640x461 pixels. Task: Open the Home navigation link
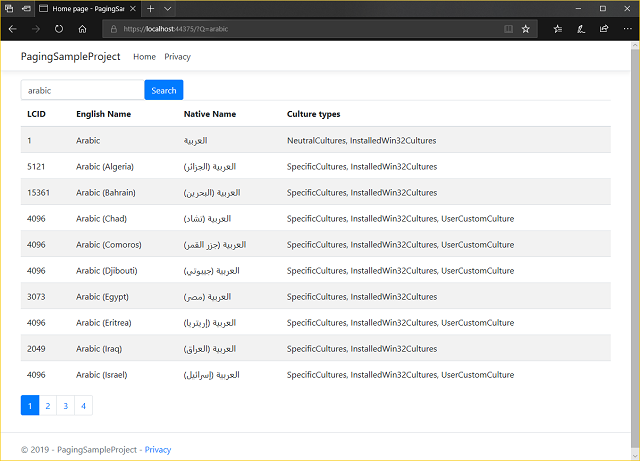coord(144,57)
